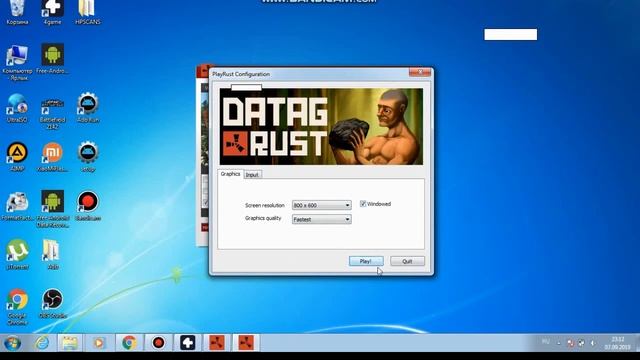640x360 pixels.
Task: Show hidden tray icons arrow
Action: click(x=559, y=343)
